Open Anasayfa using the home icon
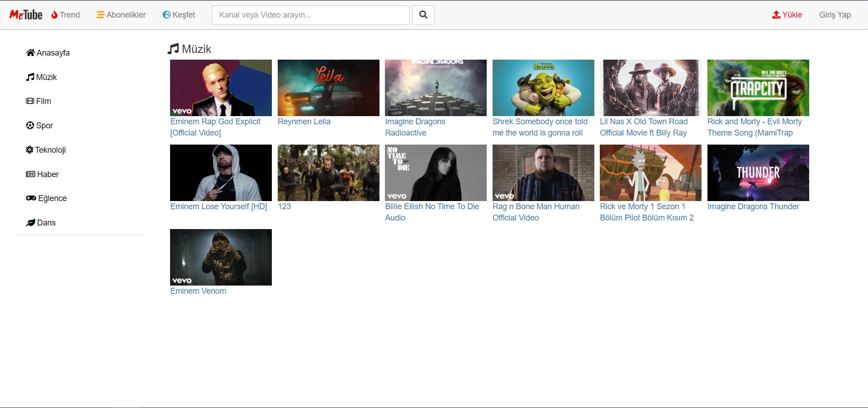The image size is (868, 408). point(30,52)
